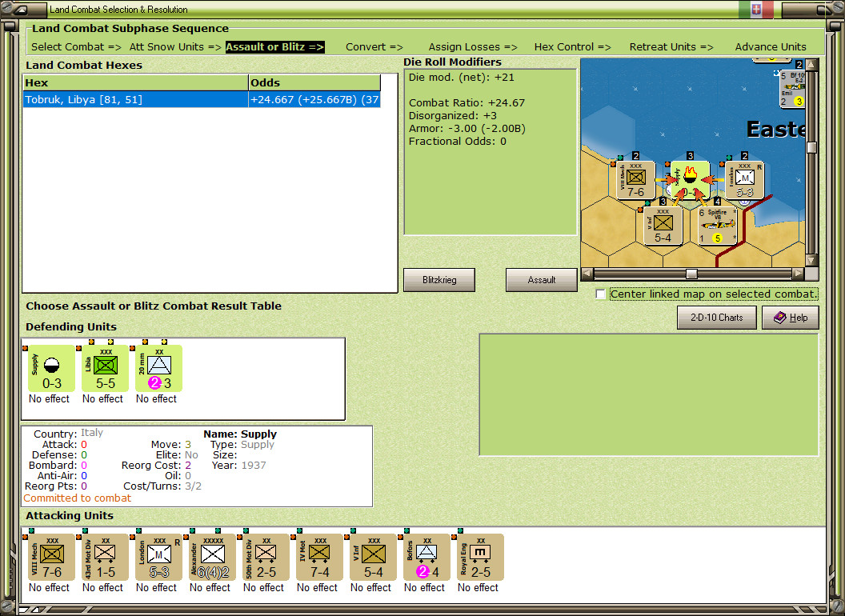Select the Royal Eng 2-5 attacking unit
The image size is (845, 616).
480,558
